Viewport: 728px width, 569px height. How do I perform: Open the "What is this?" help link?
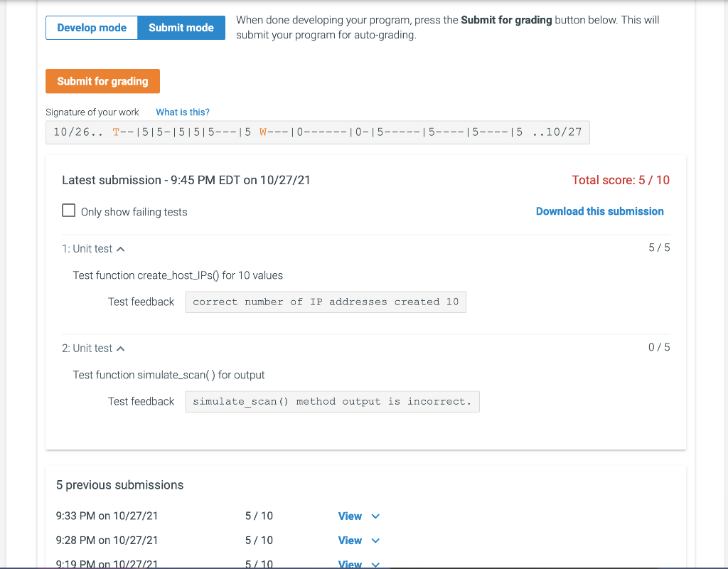tap(182, 112)
